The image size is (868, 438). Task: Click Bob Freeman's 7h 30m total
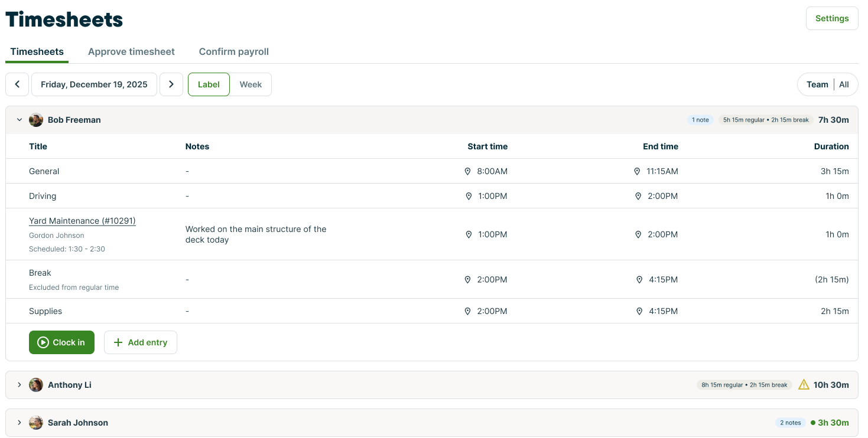pos(834,120)
